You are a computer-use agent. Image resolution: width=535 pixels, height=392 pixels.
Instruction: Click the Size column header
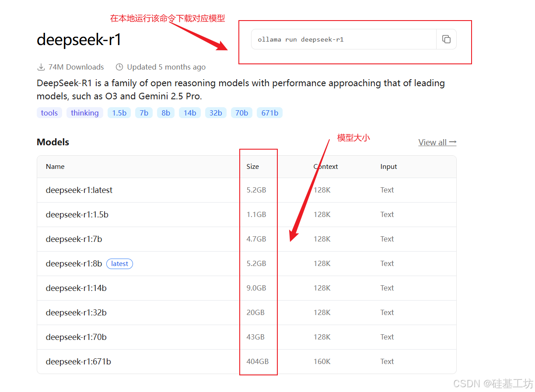click(253, 167)
